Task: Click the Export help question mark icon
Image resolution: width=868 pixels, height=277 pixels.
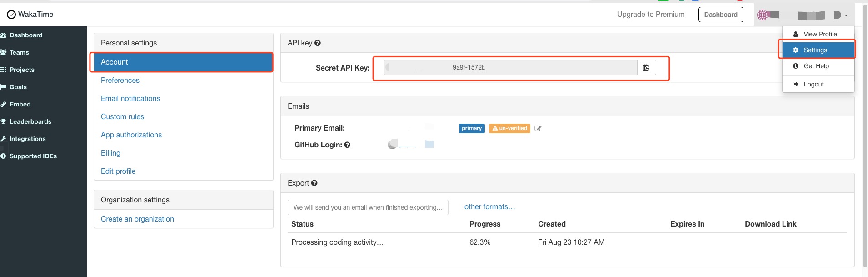Action: [x=314, y=183]
